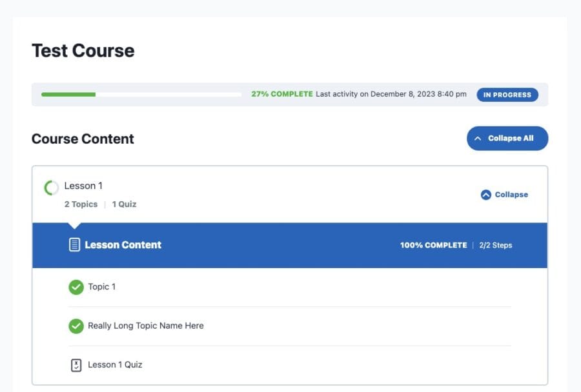Click the 2/2 Steps label
This screenshot has height=392, width=581.
[496, 245]
